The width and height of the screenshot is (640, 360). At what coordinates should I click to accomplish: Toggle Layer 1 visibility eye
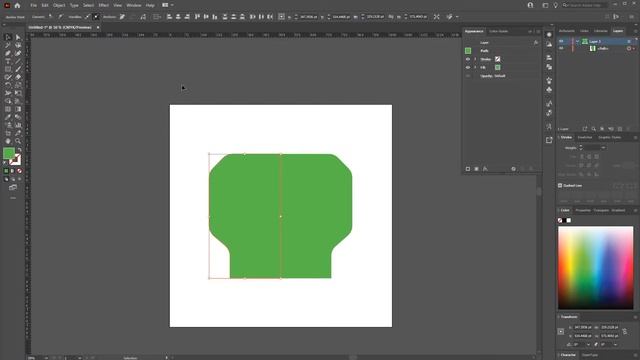tap(561, 41)
